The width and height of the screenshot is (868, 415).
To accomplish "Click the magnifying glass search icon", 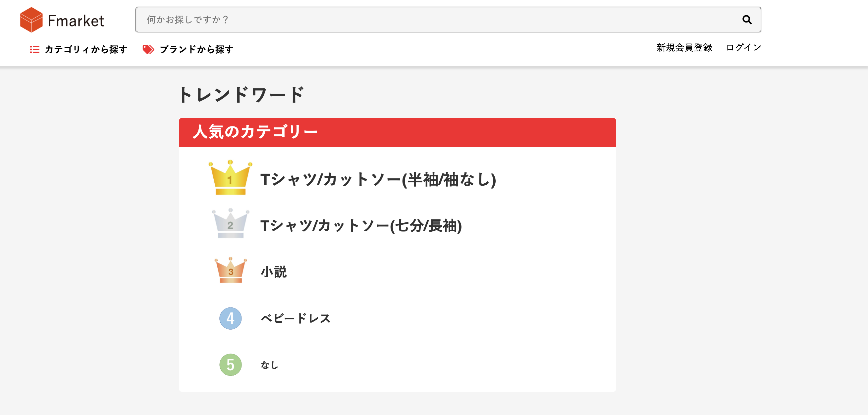I will coord(747,20).
